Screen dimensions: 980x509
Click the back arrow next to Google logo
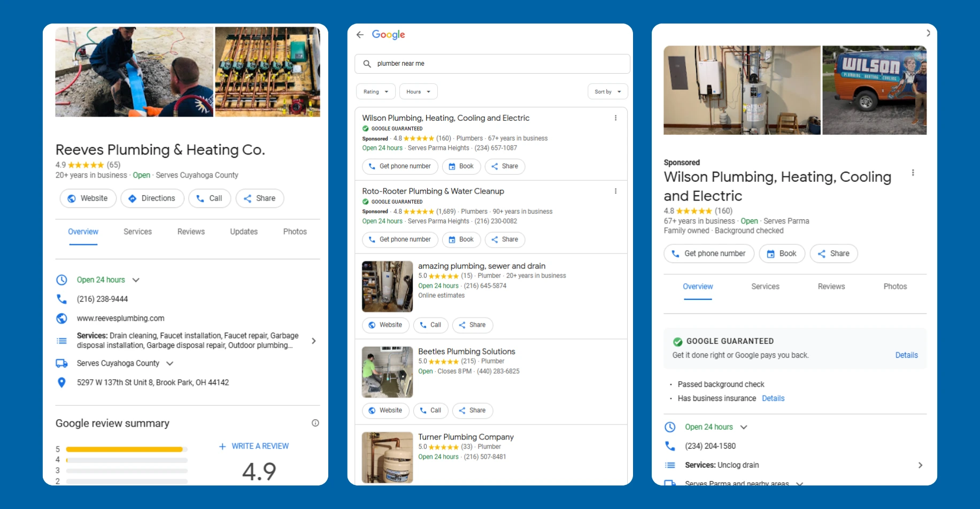(x=360, y=35)
